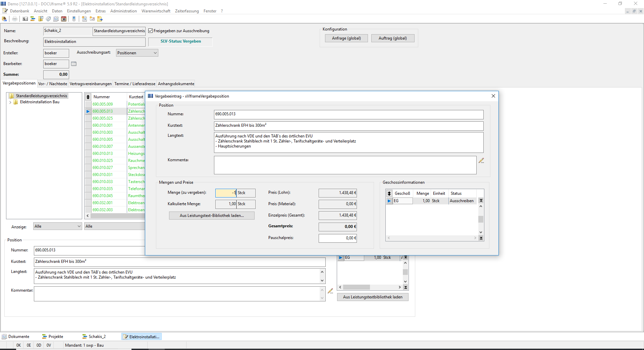Click Aus Leistungstextbibliothek laden in main window

373,297
